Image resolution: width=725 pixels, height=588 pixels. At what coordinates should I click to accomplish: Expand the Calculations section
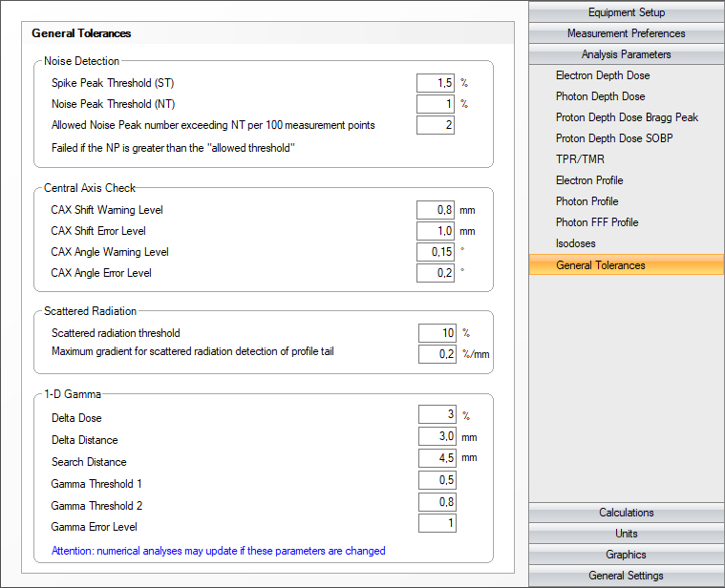tap(626, 513)
